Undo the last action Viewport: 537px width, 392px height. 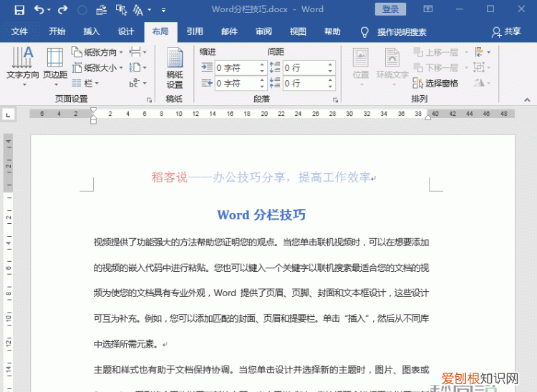point(39,9)
